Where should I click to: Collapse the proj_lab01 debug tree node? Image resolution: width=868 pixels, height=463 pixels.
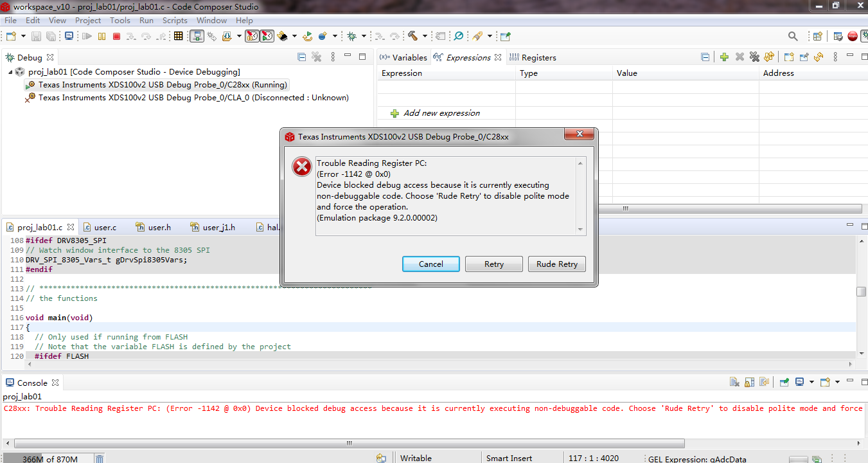point(10,72)
